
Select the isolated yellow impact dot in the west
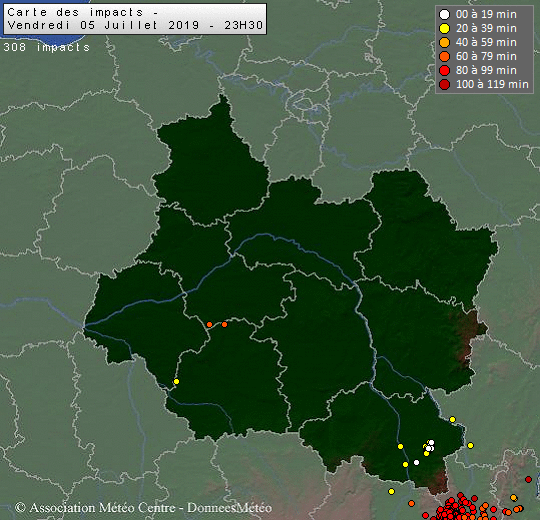click(176, 381)
